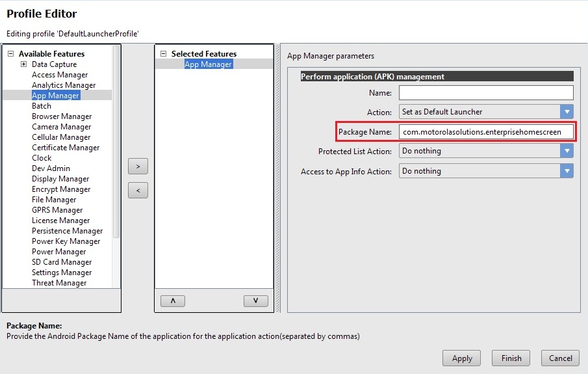Image resolution: width=588 pixels, height=374 pixels.
Task: Collapse the Selected Features tree
Action: tap(164, 54)
